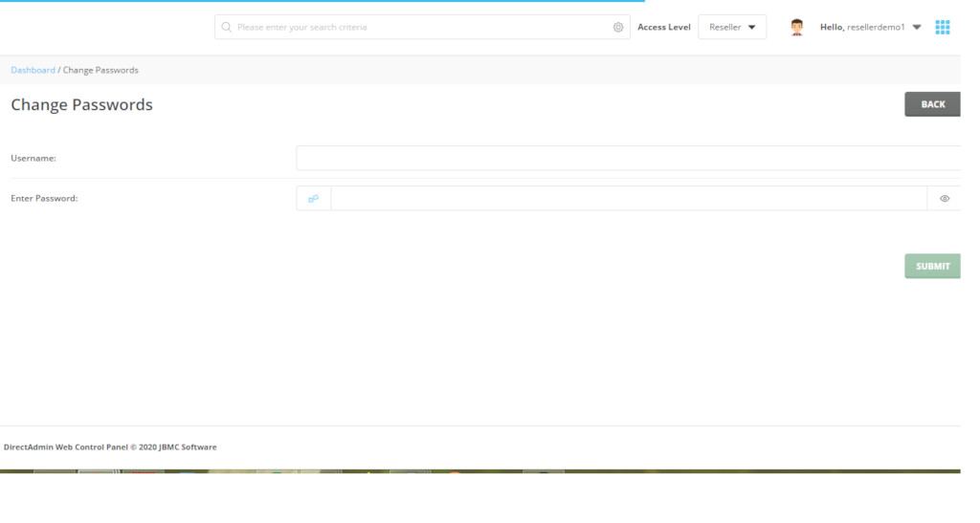Click the BACK button
Viewport: 980px width, 523px height.
pos(932,104)
